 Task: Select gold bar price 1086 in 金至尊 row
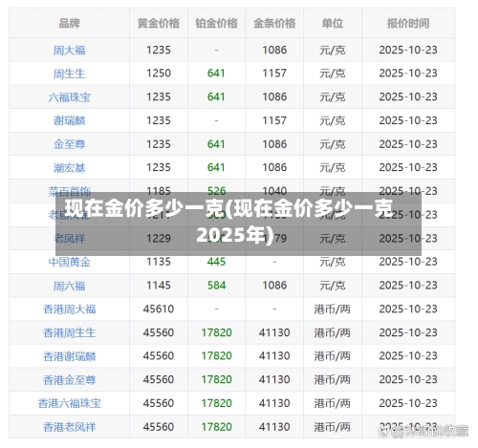point(274,144)
